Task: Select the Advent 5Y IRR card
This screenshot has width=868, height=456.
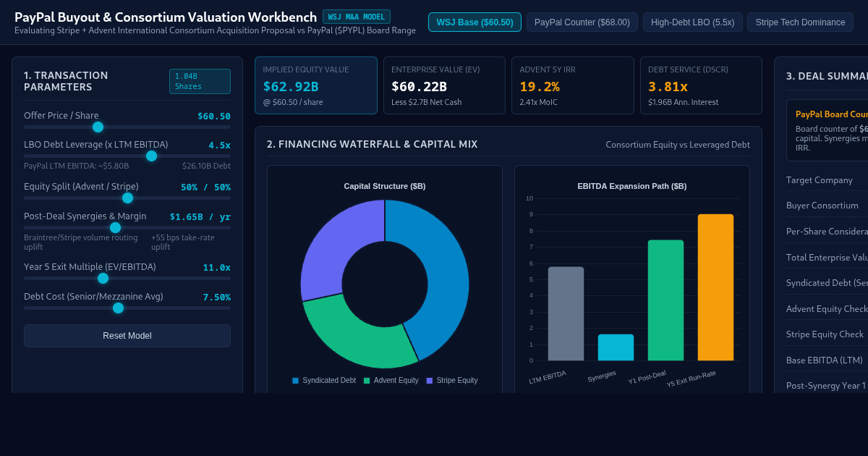Action: (573, 85)
